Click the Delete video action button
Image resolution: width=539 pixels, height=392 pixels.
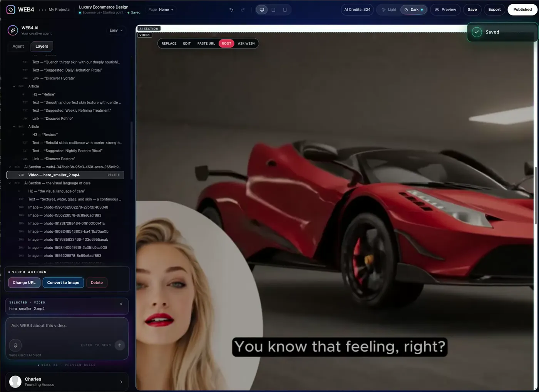coord(97,283)
